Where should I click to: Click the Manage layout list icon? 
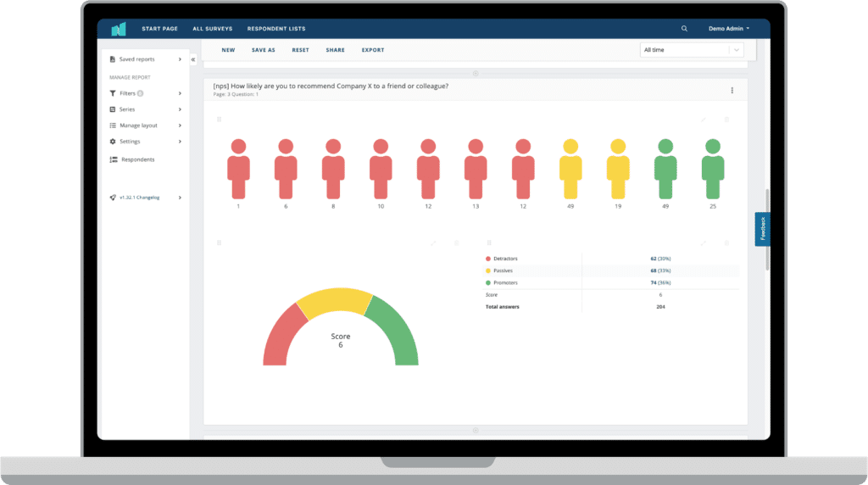(x=113, y=125)
